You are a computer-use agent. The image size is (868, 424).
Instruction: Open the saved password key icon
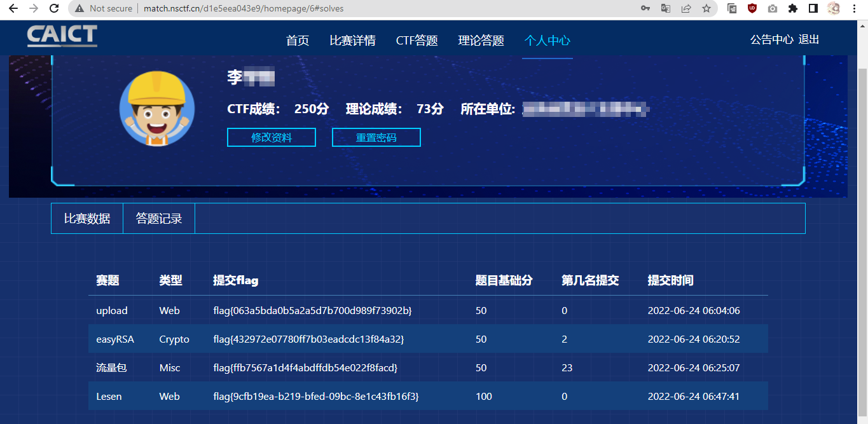click(645, 8)
